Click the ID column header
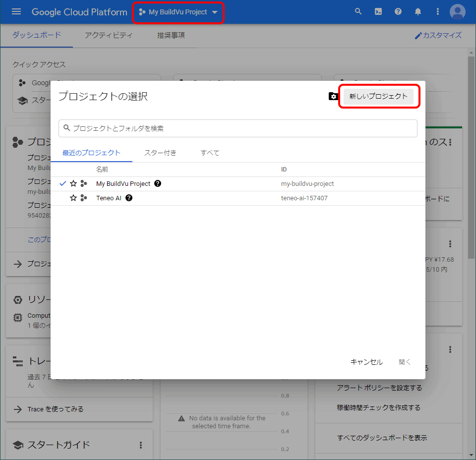 (284, 170)
